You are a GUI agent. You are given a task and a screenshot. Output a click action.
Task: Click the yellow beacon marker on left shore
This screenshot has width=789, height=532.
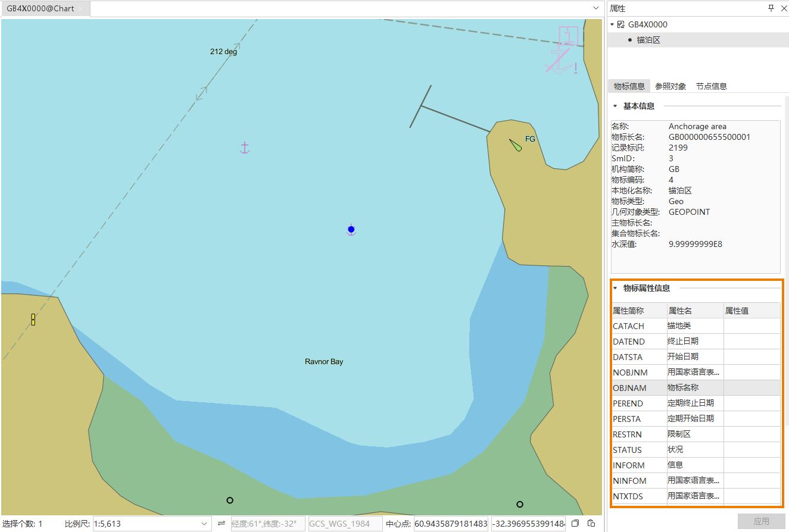33,320
